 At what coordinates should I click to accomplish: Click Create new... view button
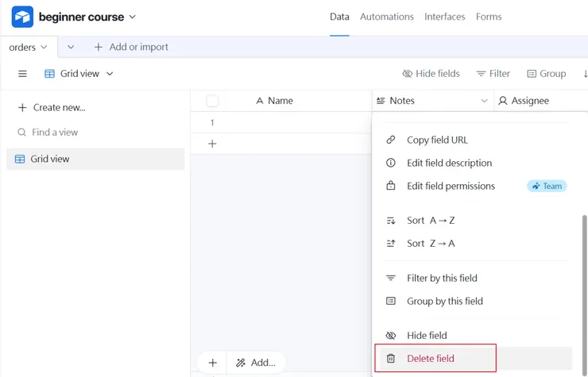coord(52,107)
